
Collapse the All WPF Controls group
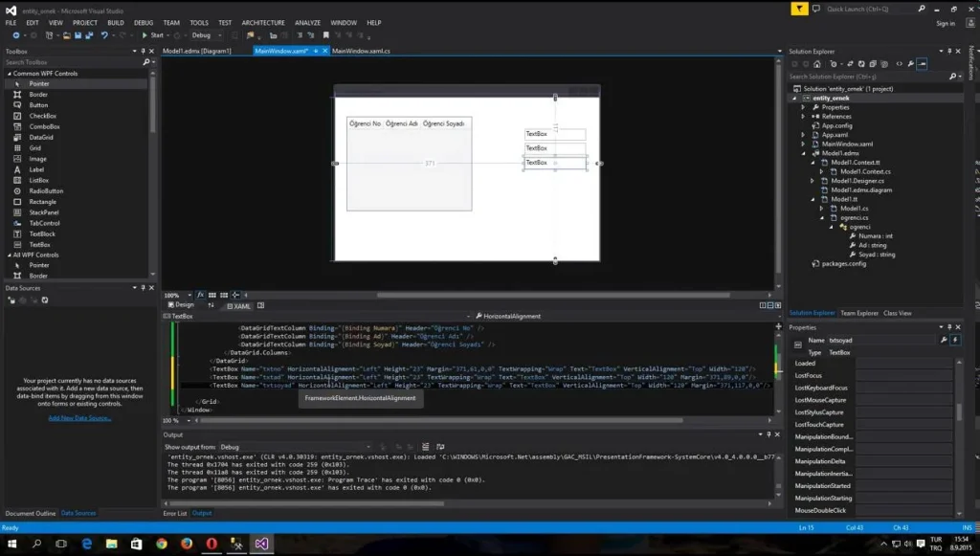pos(10,256)
